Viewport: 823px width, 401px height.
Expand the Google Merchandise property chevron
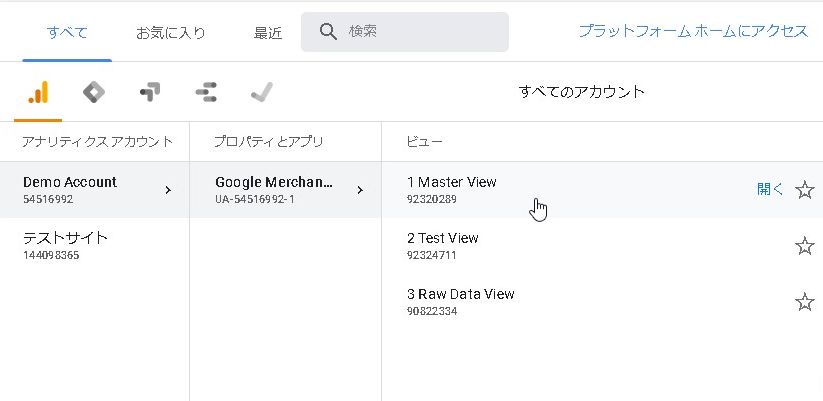point(360,190)
